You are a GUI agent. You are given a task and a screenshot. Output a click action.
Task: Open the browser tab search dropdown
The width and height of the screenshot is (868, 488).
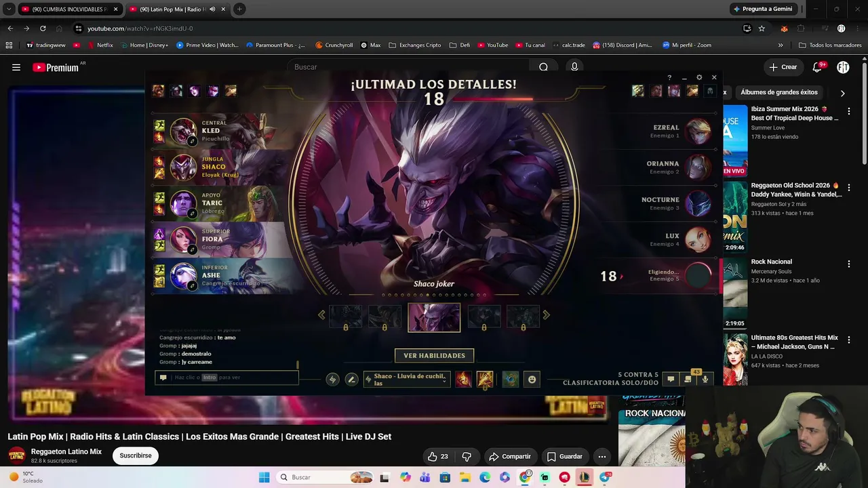[x=9, y=9]
